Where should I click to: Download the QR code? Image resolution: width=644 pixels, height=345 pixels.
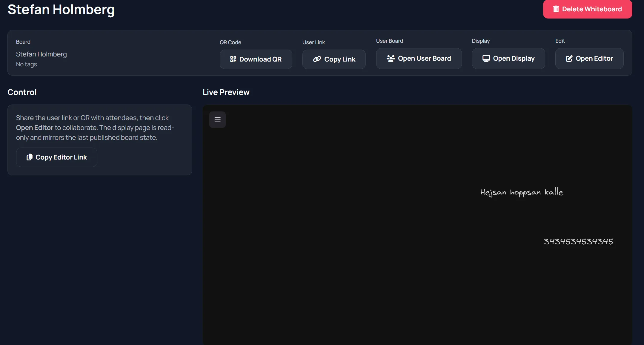[256, 59]
